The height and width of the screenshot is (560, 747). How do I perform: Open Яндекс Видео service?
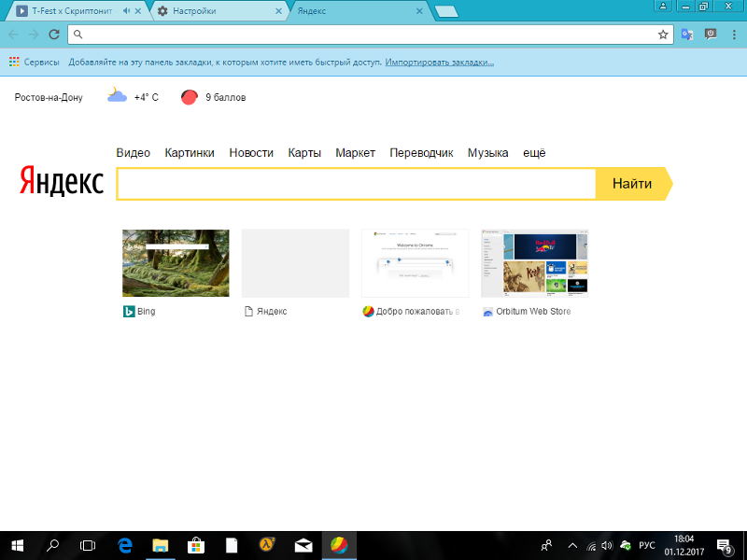point(133,153)
